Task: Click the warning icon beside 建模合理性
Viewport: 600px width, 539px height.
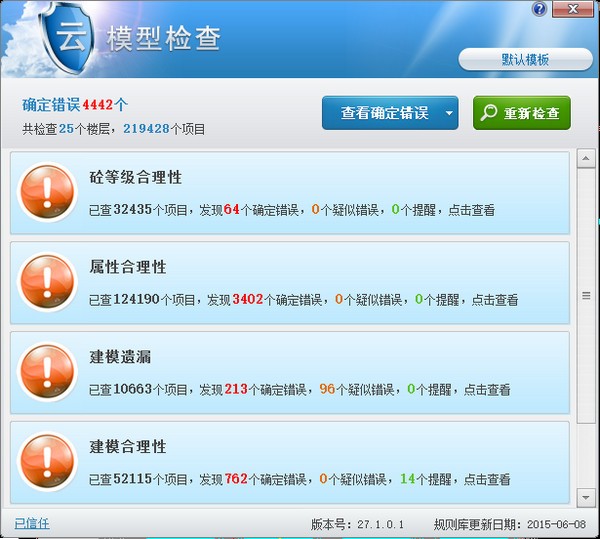Action: [46, 461]
